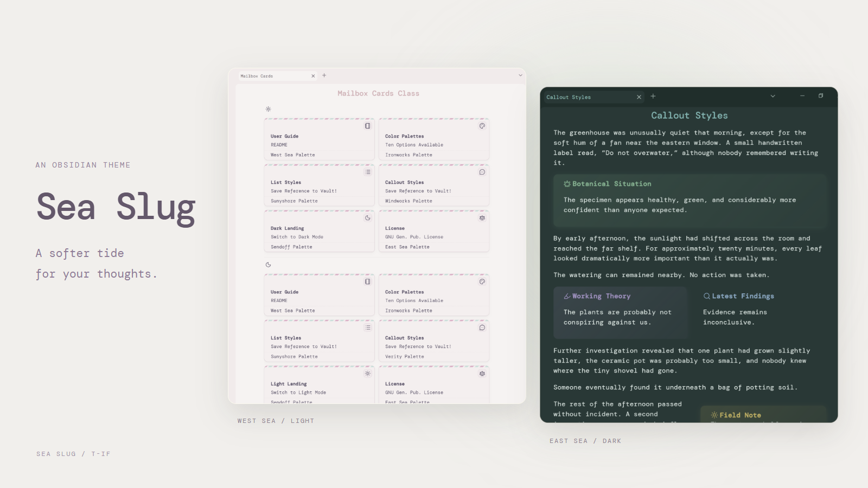Screen dimensions: 868x488
Task: Click the scales icon on the License card under the sun heading
Action: click(x=482, y=218)
